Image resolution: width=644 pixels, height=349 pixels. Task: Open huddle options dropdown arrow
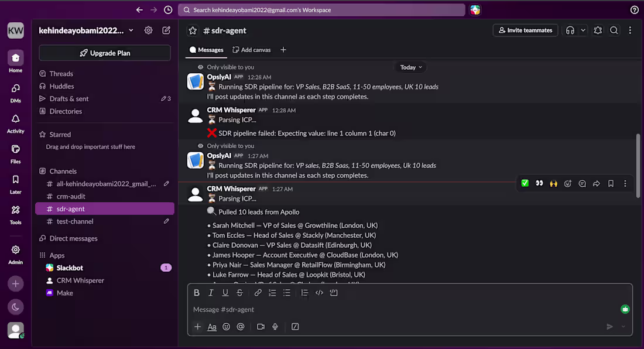pos(583,30)
